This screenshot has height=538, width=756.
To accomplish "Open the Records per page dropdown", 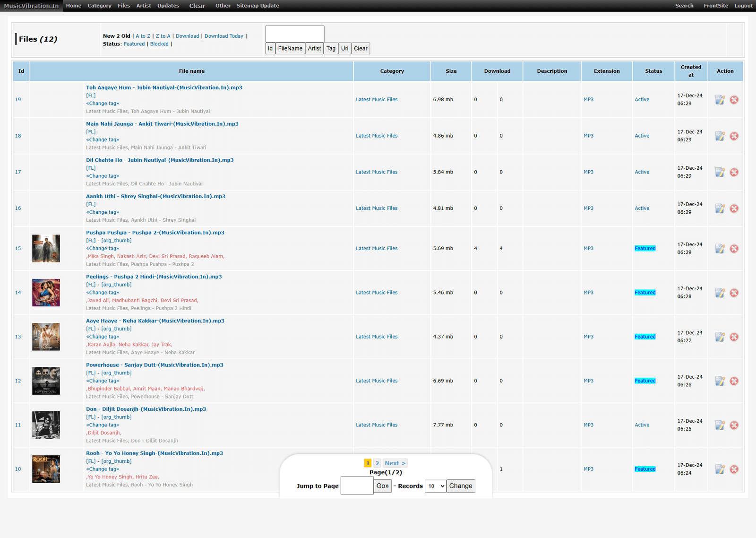I will 435,486.
